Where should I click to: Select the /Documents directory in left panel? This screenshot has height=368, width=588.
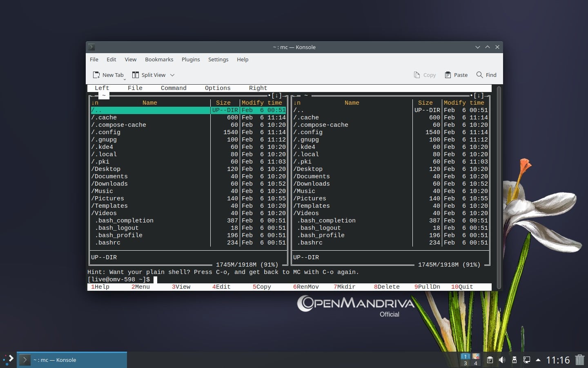[109, 176]
